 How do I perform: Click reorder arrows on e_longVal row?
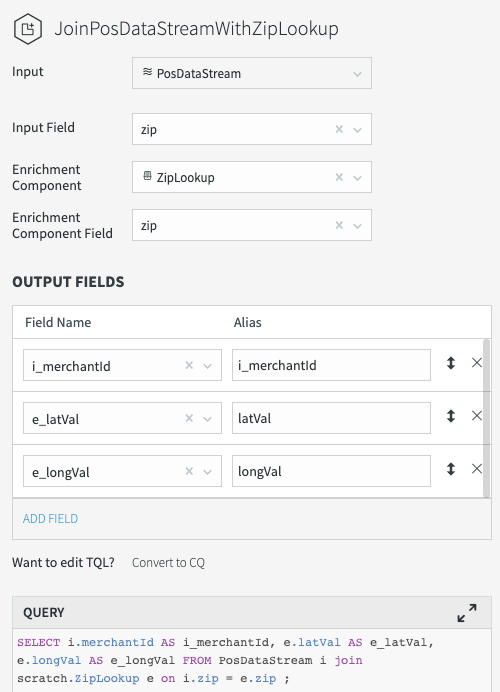[x=451, y=469]
